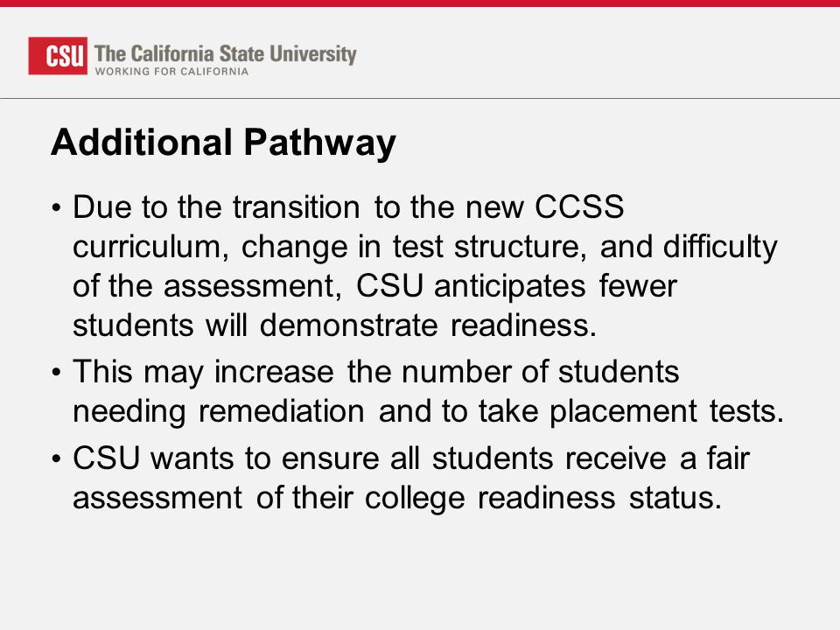Viewport: 840px width, 630px height.
Task: Click the words 'demonstrate readiness.'
Action: (x=428, y=325)
